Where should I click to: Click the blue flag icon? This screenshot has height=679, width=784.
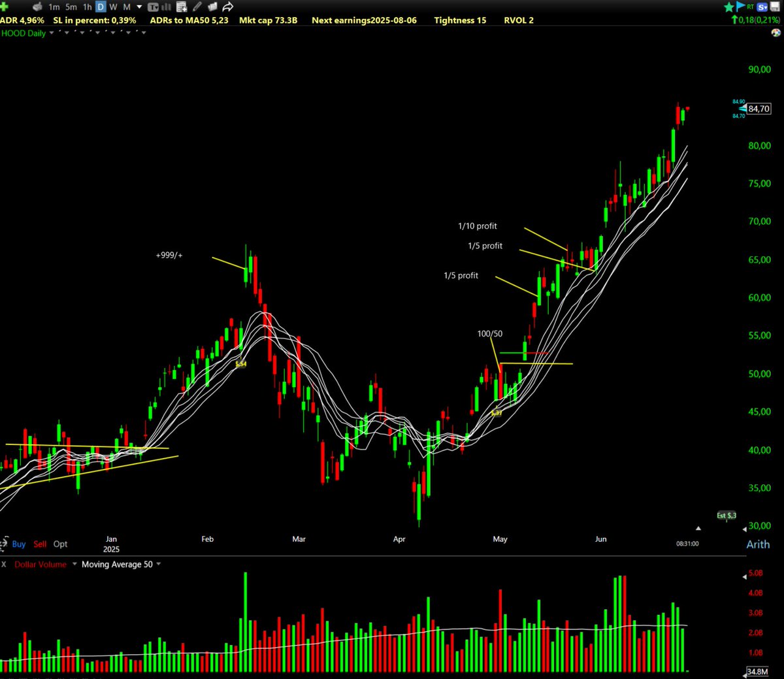(740, 7)
